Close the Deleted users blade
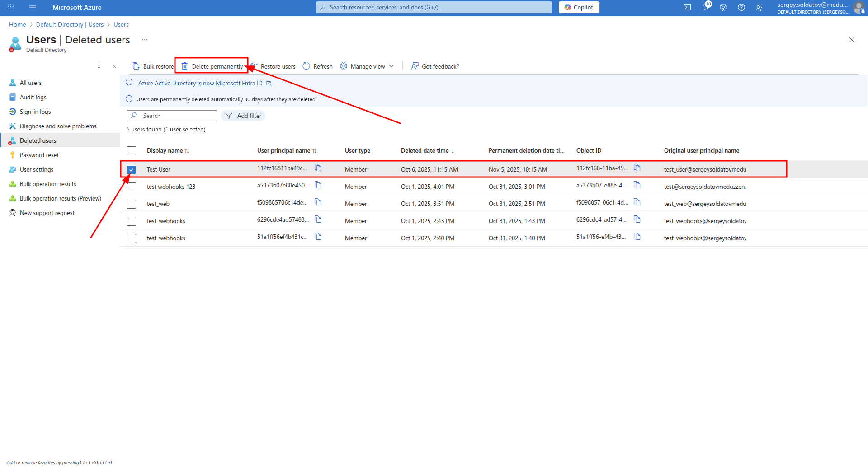 pos(852,40)
